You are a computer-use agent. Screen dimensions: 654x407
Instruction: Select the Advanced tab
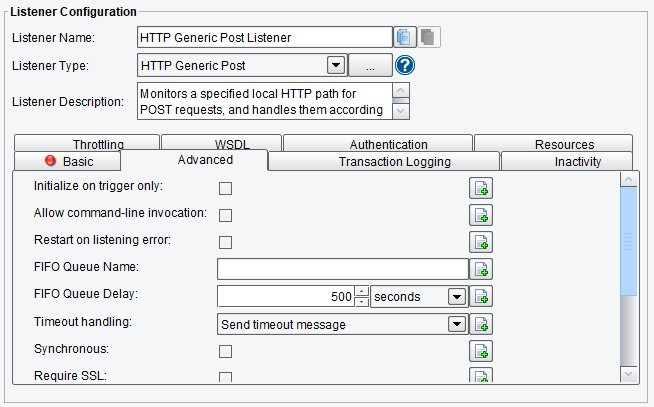194,160
